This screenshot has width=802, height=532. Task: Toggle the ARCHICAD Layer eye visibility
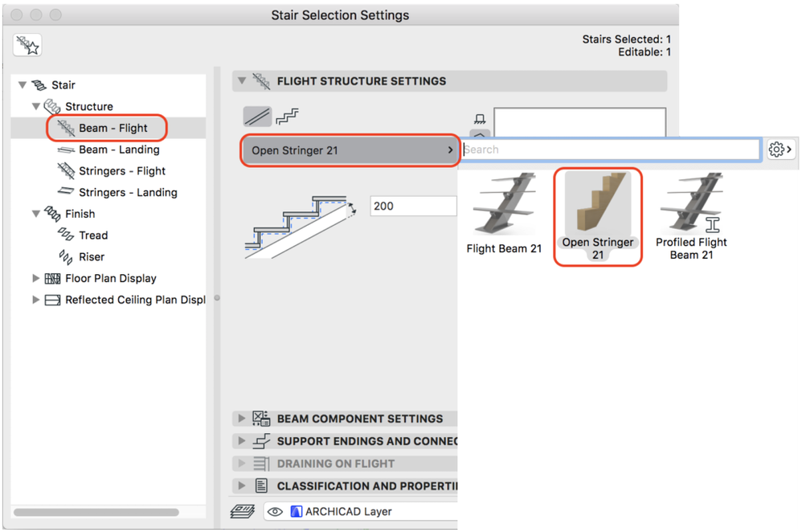(275, 511)
